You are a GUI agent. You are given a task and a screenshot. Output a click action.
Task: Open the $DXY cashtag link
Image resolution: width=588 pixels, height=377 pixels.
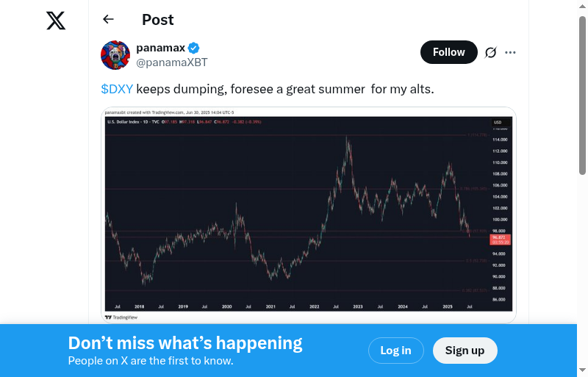click(117, 90)
